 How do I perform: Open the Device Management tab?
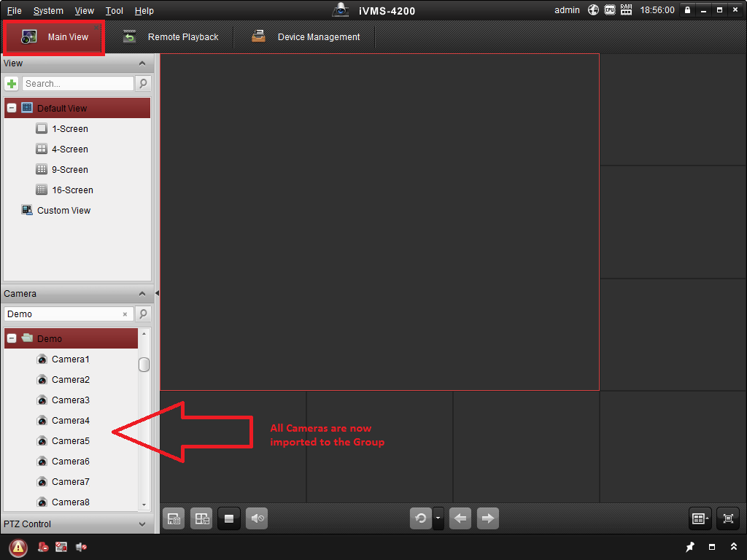point(306,37)
